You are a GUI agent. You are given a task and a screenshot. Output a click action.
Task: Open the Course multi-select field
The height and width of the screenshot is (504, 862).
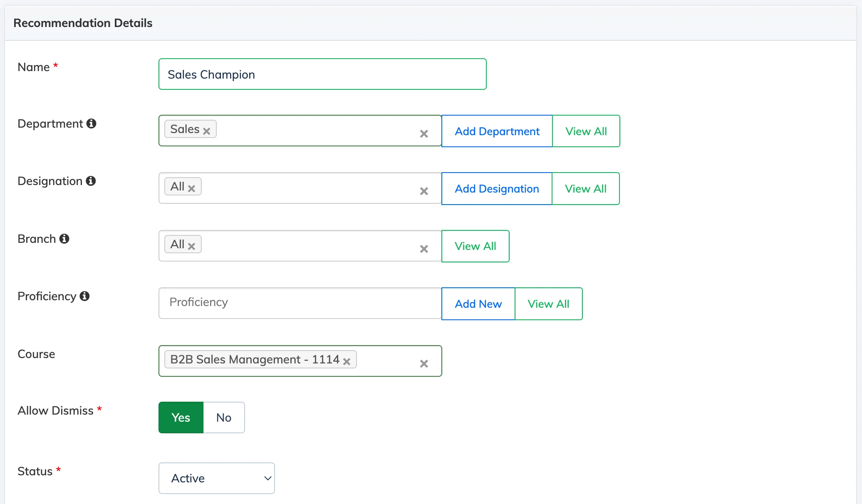coord(300,361)
